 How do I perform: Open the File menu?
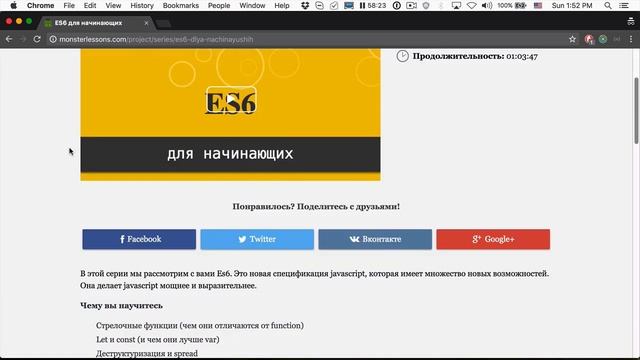pyautogui.click(x=69, y=5)
